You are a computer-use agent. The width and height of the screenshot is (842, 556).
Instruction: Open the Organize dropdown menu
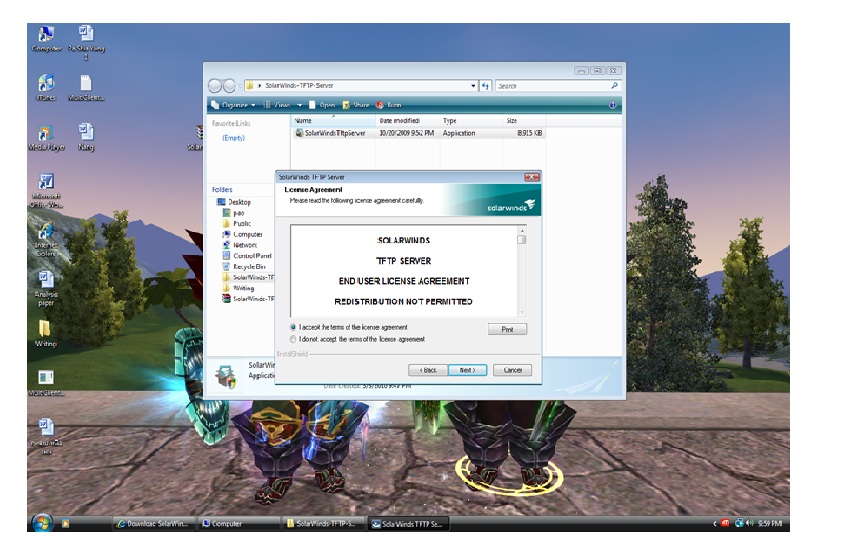click(233, 105)
